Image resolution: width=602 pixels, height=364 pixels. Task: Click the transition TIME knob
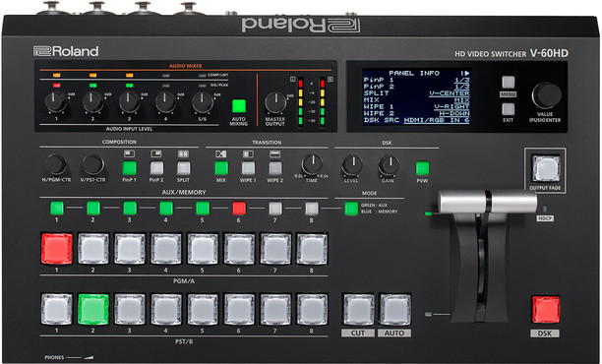(x=312, y=165)
